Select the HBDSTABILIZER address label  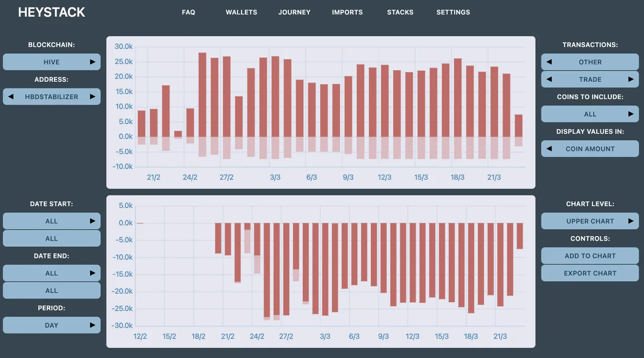click(52, 97)
